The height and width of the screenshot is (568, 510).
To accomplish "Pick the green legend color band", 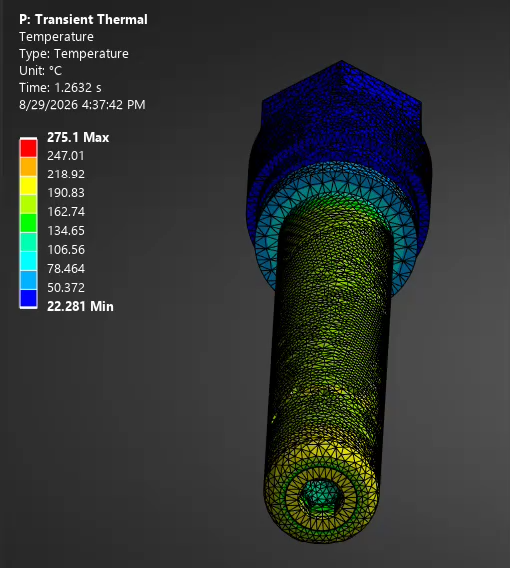I will click(28, 223).
